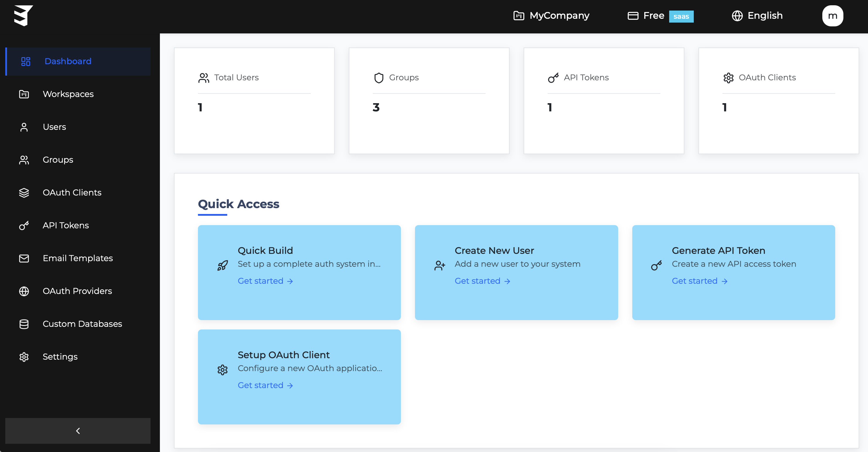868x452 pixels.
Task: Click the gear icon on Setup OAuth Client card
Action: (x=222, y=370)
